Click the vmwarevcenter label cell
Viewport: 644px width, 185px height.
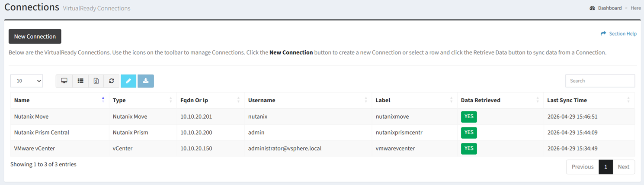(x=415, y=148)
